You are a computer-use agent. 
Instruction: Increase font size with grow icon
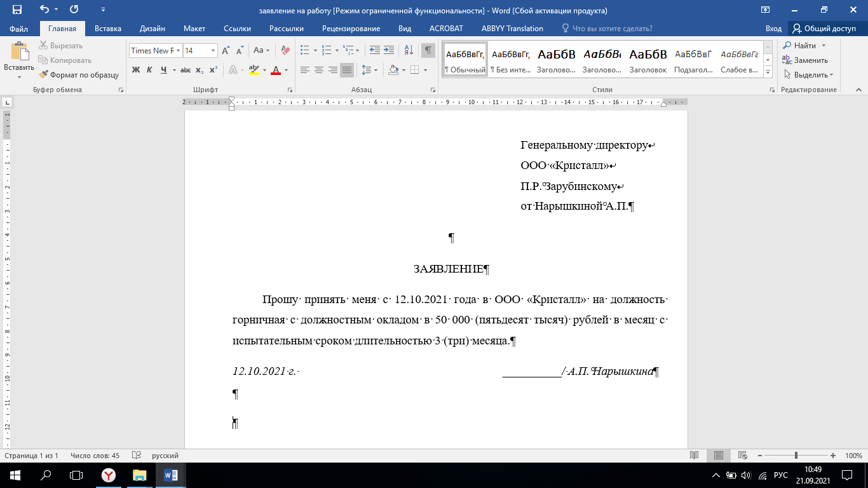(x=226, y=50)
